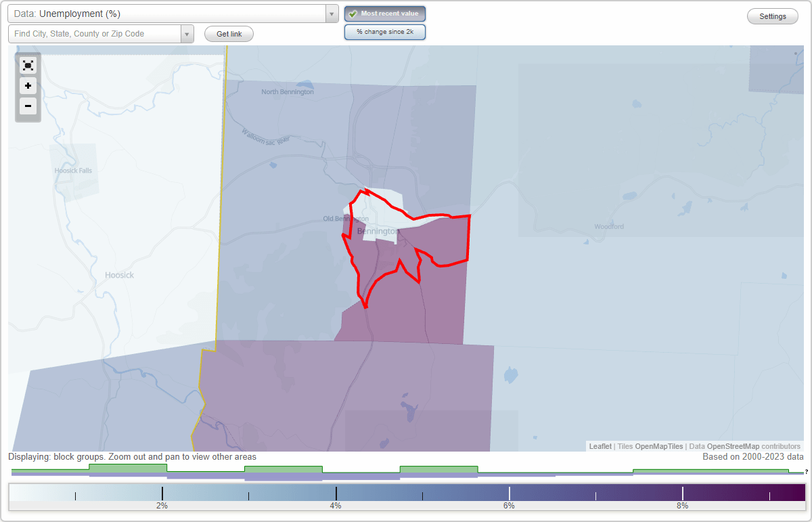Click the green checkmark on Most recent value
The width and height of the screenshot is (812, 522).
coord(353,14)
